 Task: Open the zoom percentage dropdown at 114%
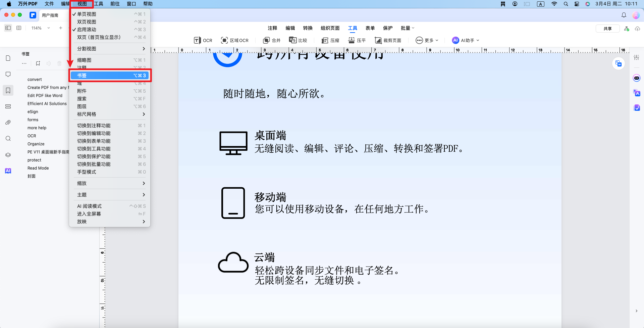tap(41, 28)
